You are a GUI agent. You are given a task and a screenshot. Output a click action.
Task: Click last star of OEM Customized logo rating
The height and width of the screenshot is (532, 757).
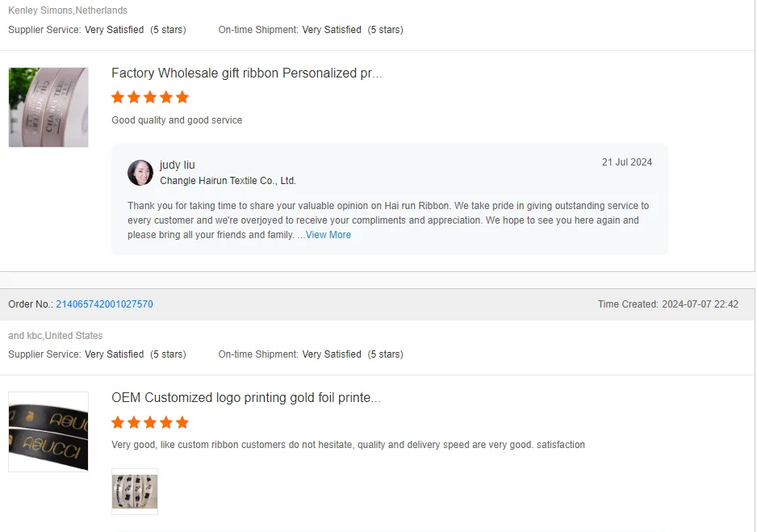(x=182, y=423)
